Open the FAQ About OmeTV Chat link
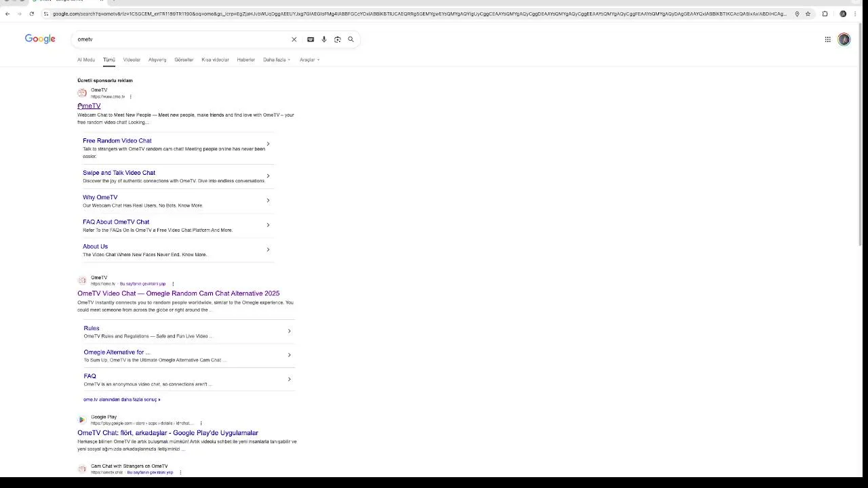Viewport: 868px width, 488px height. click(x=116, y=222)
